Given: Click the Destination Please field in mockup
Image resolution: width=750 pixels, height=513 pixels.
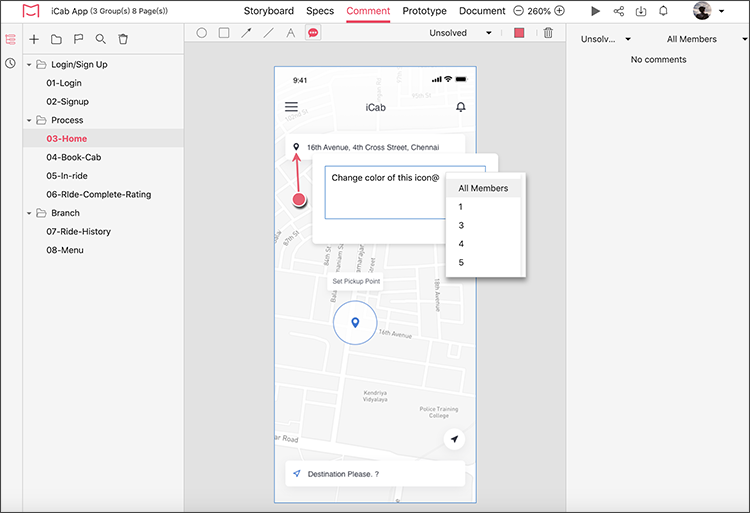Looking at the screenshot, I should (375, 474).
